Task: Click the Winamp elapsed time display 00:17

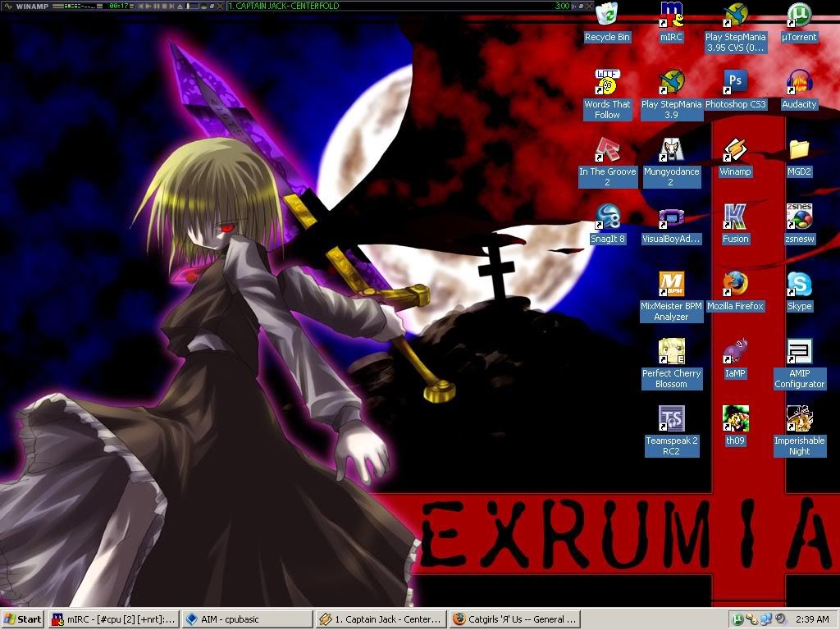Action: 119,6
